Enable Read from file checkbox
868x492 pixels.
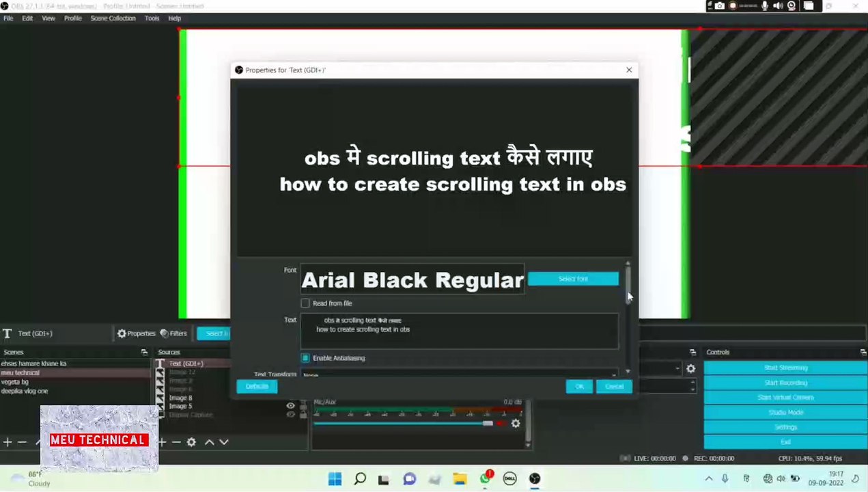(305, 303)
